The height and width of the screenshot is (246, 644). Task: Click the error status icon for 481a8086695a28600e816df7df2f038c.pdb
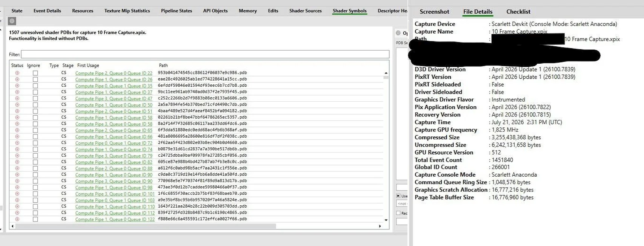pyautogui.click(x=17, y=136)
